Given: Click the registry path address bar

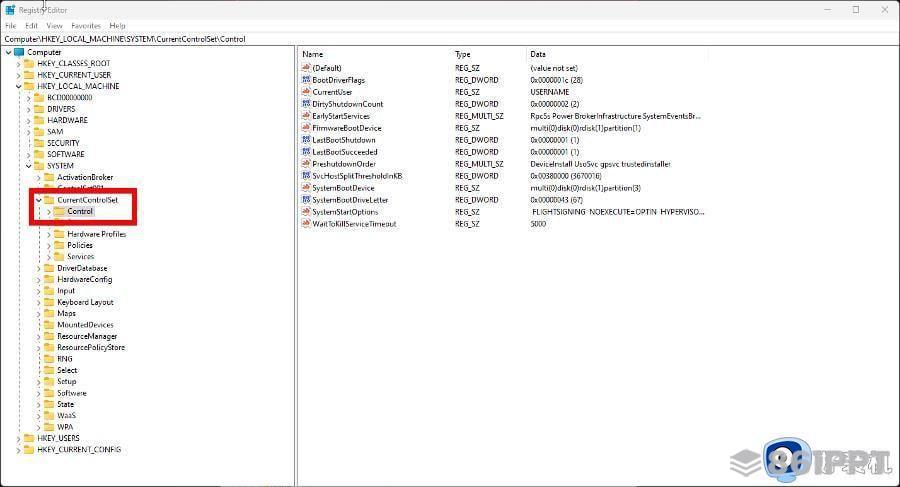Looking at the screenshot, I should 450,39.
